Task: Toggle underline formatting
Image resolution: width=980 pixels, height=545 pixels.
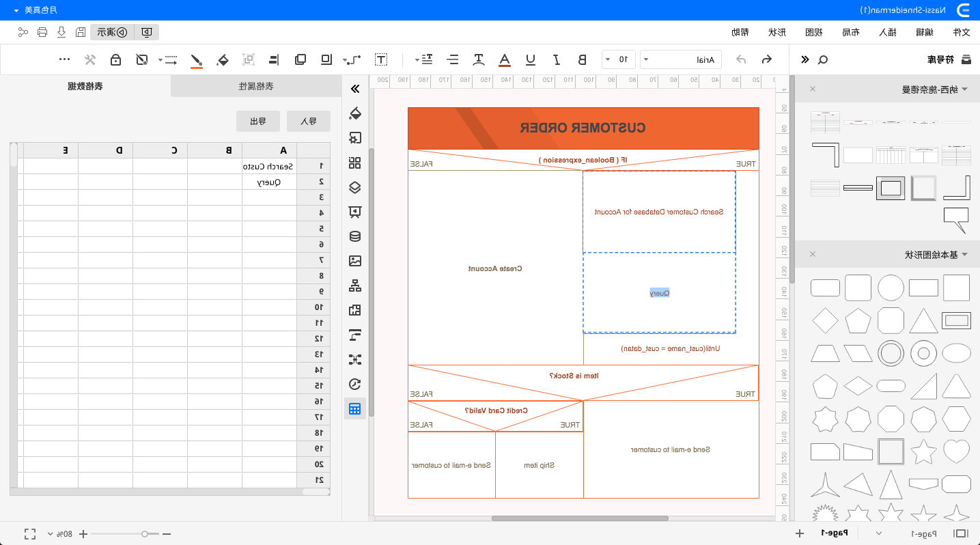Action: (531, 59)
